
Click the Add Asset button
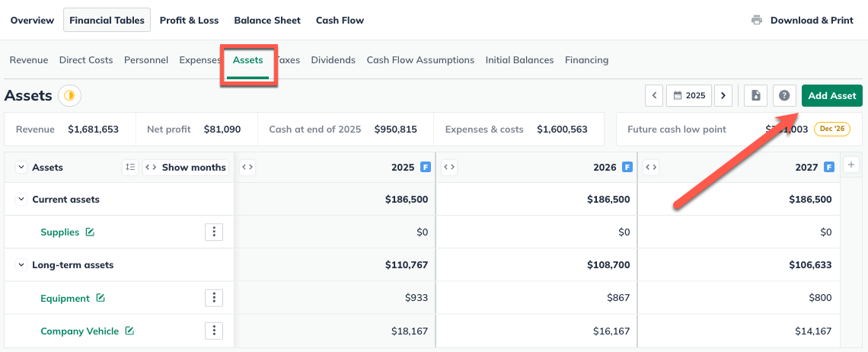(831, 96)
